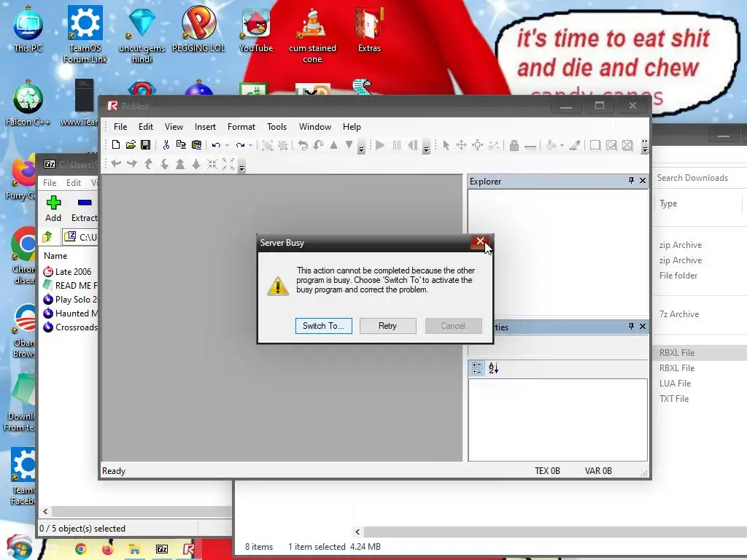
Task: Toggle alphabetical sort in Properties
Action: (x=494, y=367)
